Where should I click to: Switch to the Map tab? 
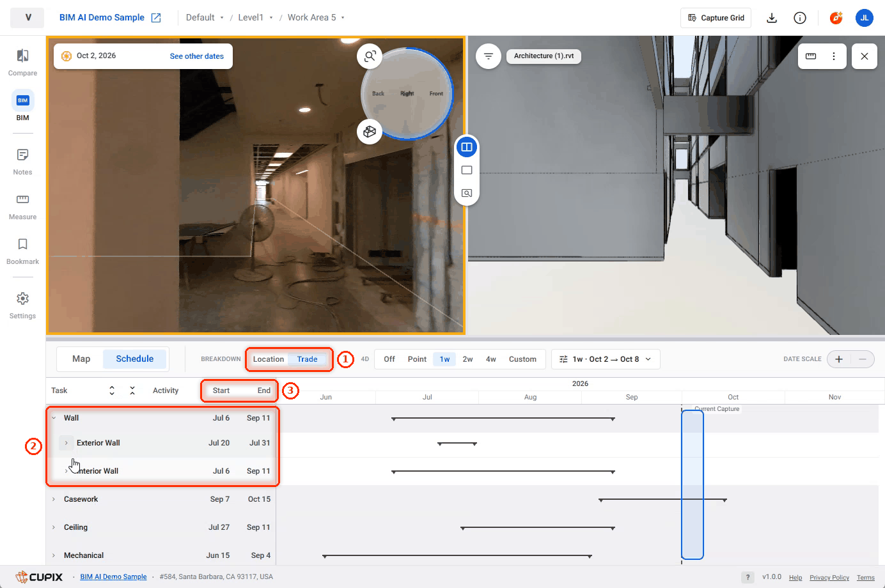click(81, 359)
